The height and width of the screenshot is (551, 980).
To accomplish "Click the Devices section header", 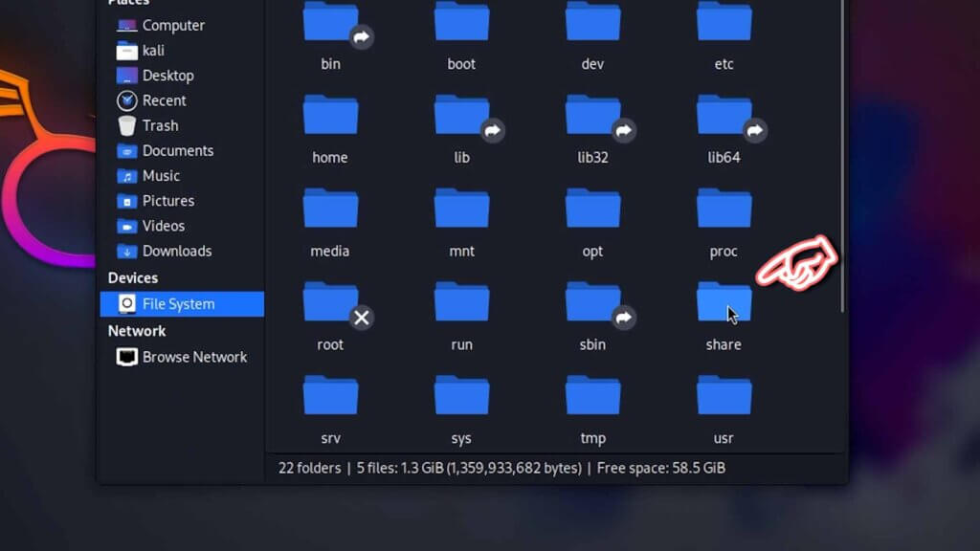I will (x=132, y=278).
